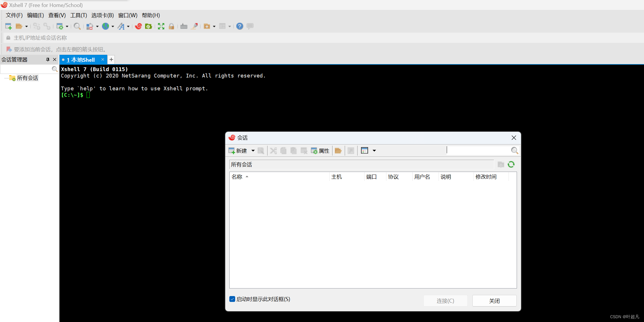This screenshot has width=644, height=322.
Task: Click the magnifier search icon in 会话 dialog
Action: (x=515, y=151)
